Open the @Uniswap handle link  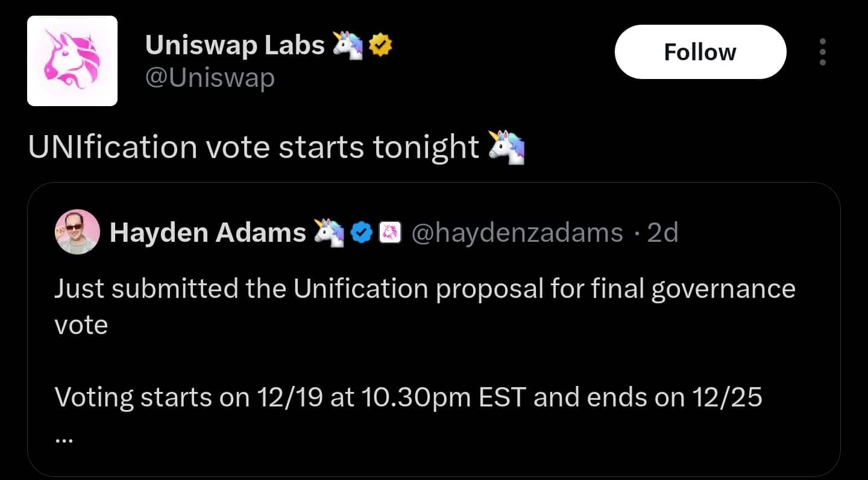click(210, 78)
